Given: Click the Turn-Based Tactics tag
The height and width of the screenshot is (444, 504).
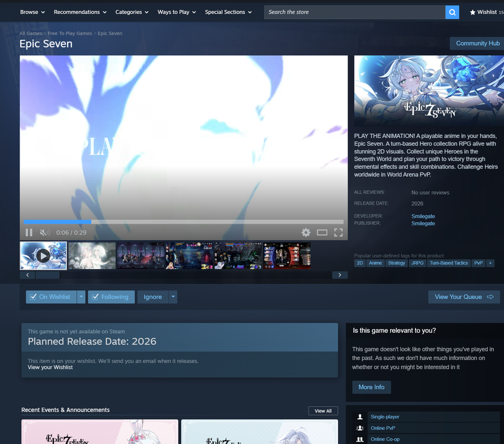Looking at the screenshot, I should click(x=449, y=263).
